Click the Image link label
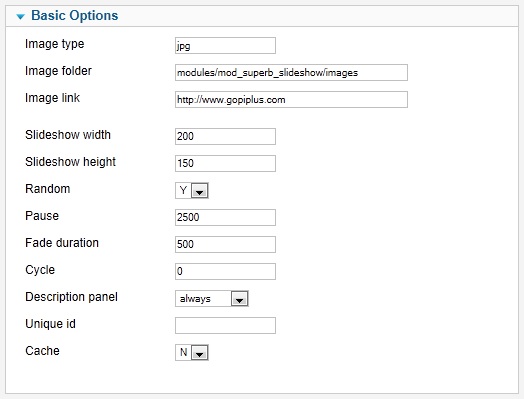This screenshot has width=524, height=399. coord(52,98)
